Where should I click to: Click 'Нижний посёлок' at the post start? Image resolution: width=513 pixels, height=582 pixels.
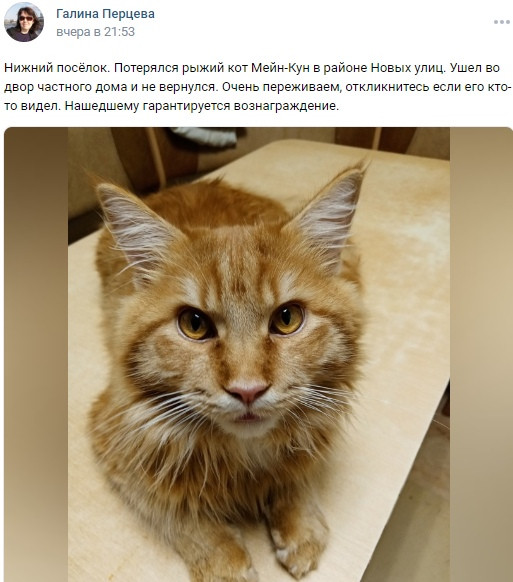[x=57, y=68]
